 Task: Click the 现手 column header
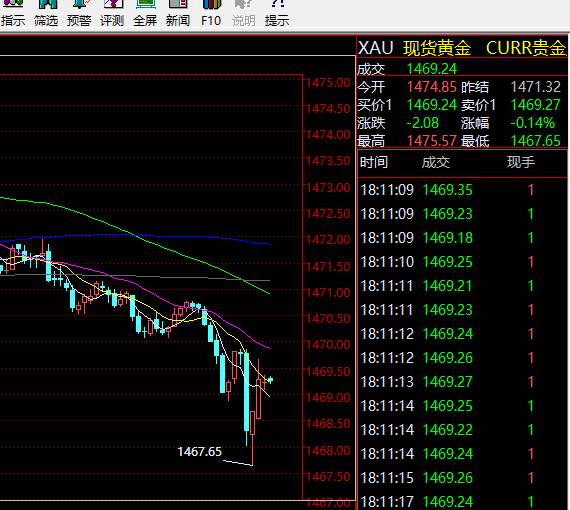[521, 162]
